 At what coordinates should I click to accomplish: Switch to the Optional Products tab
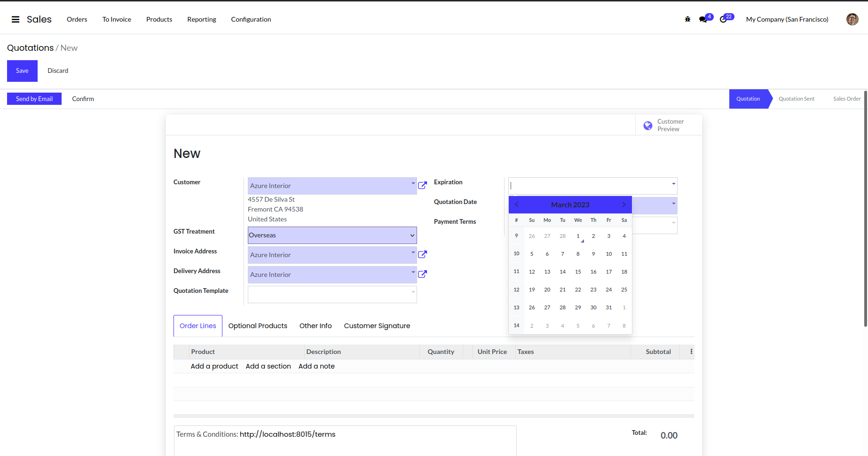pyautogui.click(x=258, y=326)
